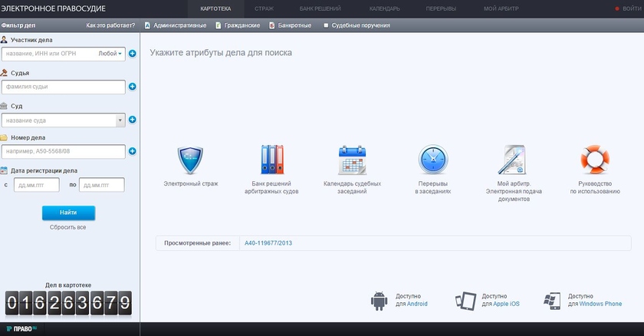Open the Суд court name dropdown arrow
The image size is (644, 336).
(120, 120)
